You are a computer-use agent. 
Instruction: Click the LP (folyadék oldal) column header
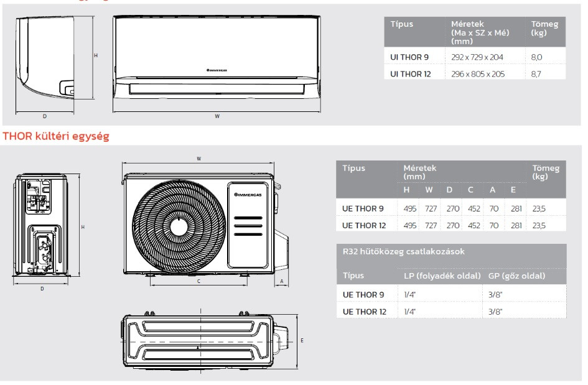(x=442, y=276)
